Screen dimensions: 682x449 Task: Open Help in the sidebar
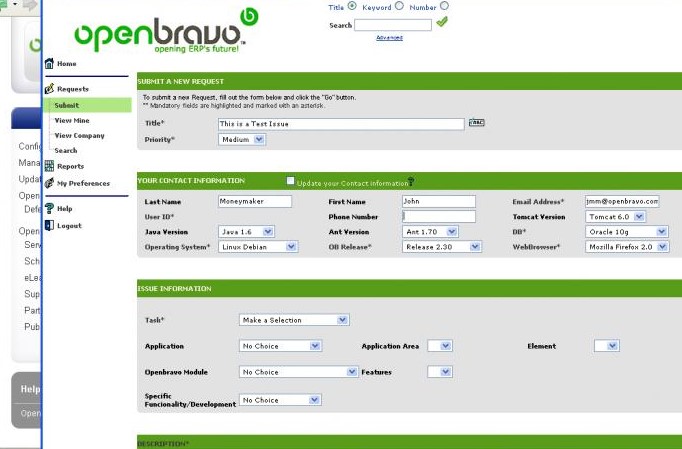[x=64, y=209]
